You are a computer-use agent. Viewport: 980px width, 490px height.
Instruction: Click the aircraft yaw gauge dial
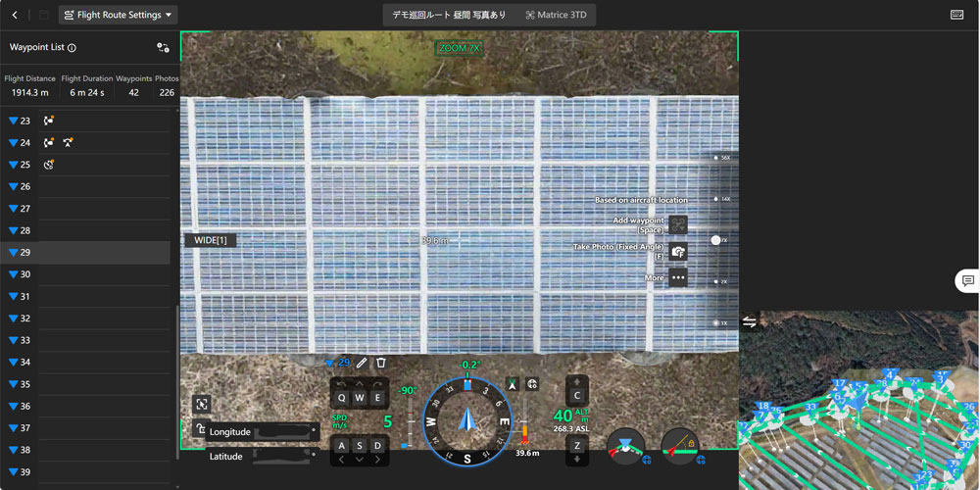tap(625, 447)
